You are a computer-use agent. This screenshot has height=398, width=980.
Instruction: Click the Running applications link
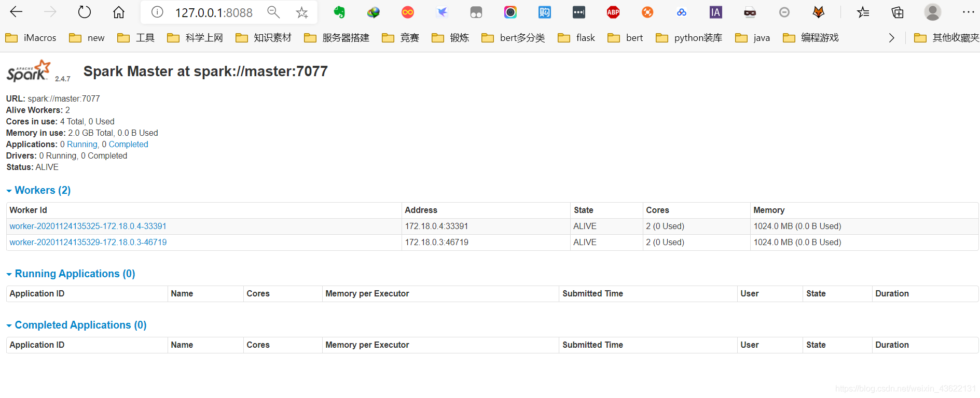pyautogui.click(x=82, y=144)
